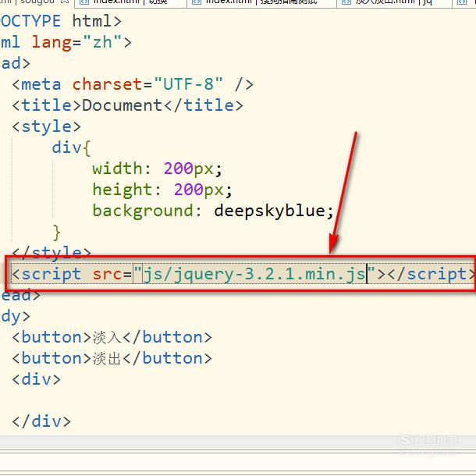The image size is (476, 476).
Task: Click the lang attribute name
Action: pos(52,42)
